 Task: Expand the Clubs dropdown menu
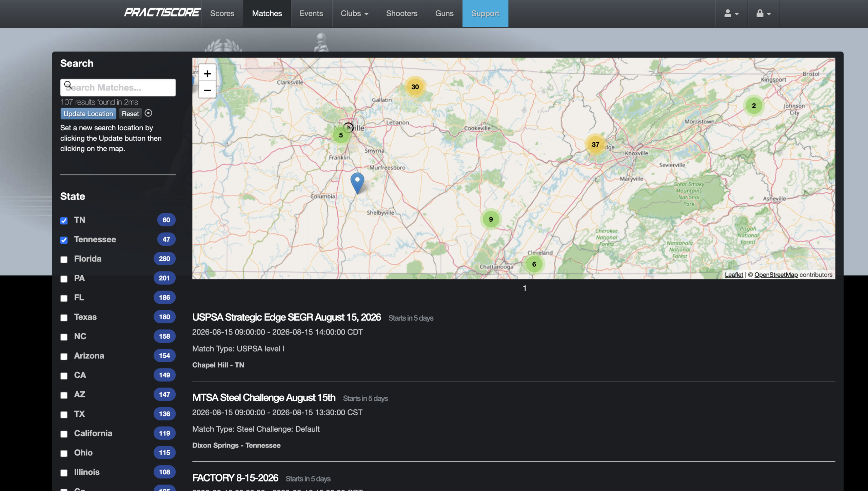(354, 14)
